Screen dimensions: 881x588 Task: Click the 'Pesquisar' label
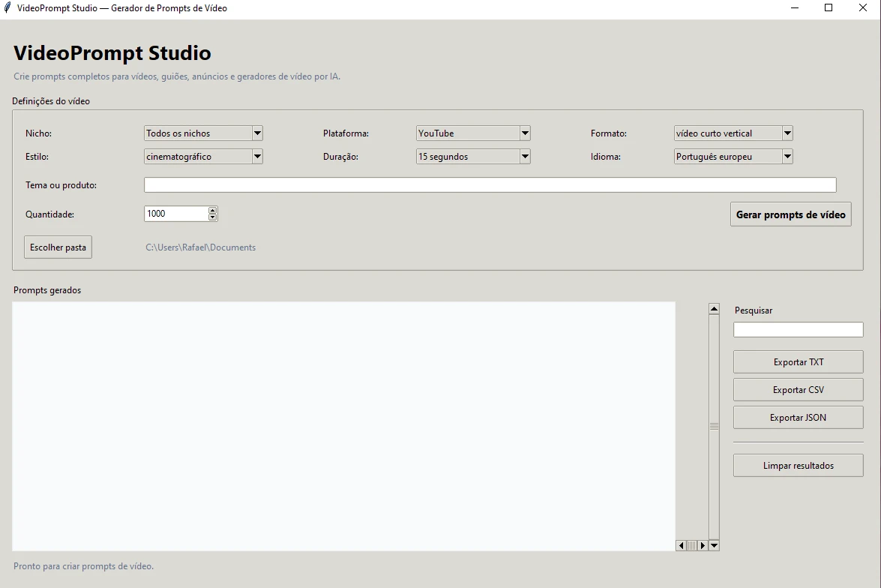(754, 310)
